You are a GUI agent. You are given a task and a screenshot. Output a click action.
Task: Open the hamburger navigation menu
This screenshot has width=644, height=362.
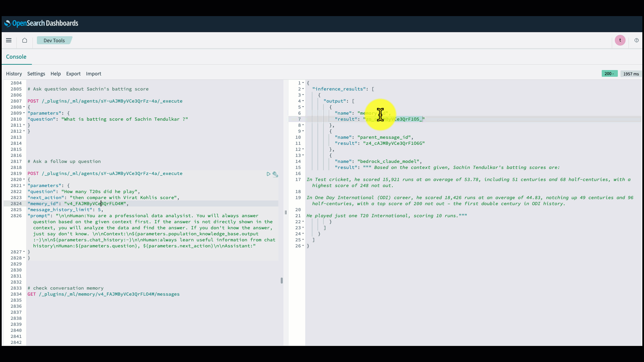pyautogui.click(x=9, y=40)
